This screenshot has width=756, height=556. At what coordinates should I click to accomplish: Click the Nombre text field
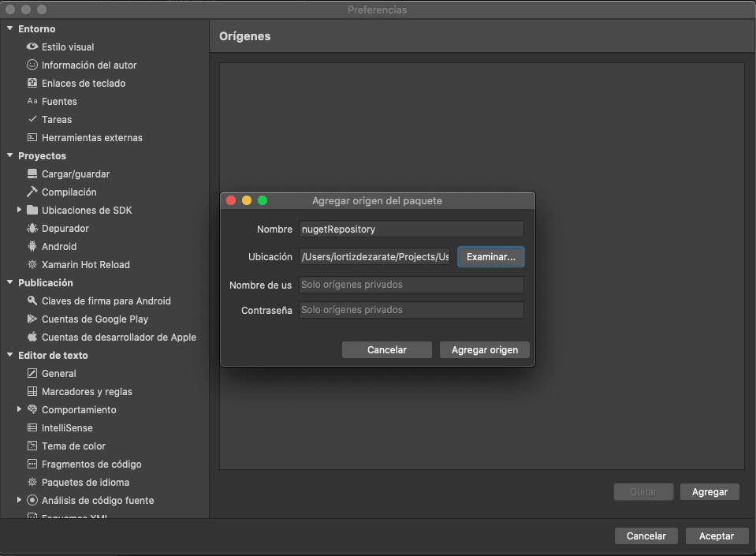(411, 229)
